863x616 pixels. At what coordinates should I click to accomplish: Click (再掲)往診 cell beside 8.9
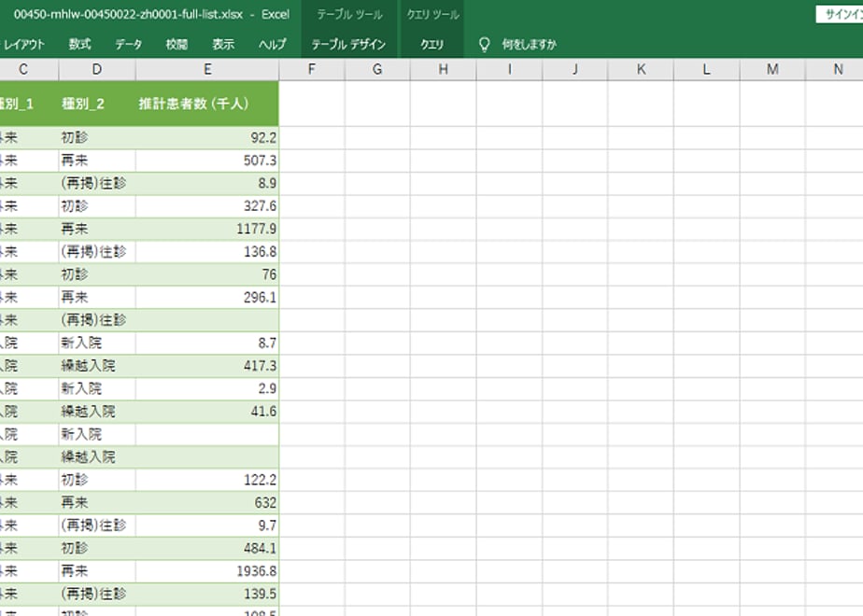(x=97, y=183)
